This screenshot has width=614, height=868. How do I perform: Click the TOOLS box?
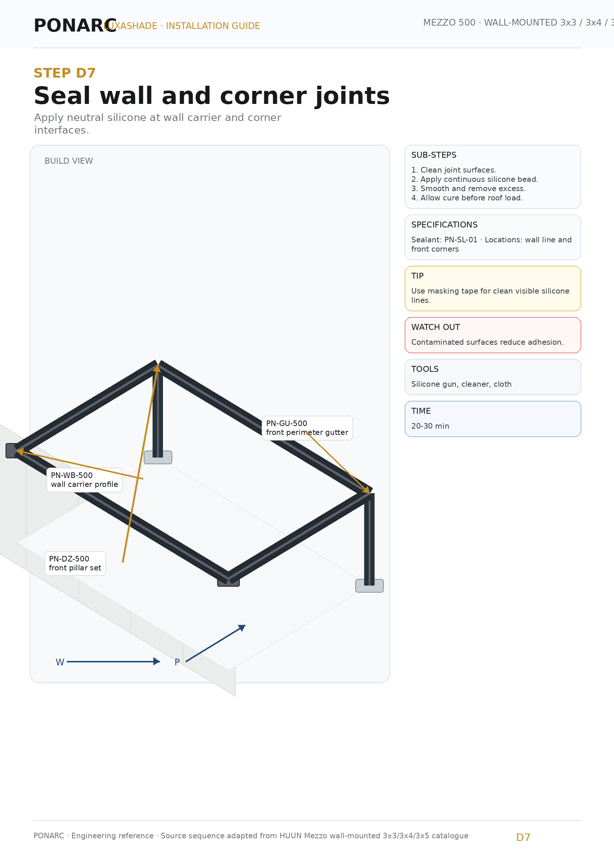click(493, 377)
